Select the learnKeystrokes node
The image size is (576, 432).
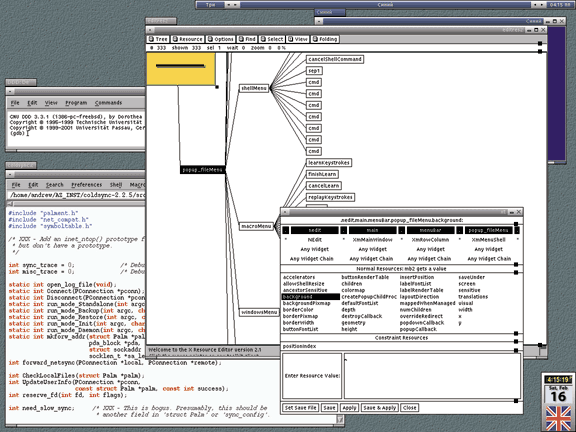[329, 163]
